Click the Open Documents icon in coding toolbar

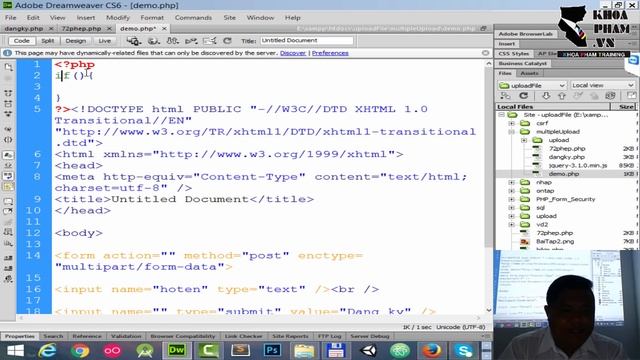click(8, 67)
